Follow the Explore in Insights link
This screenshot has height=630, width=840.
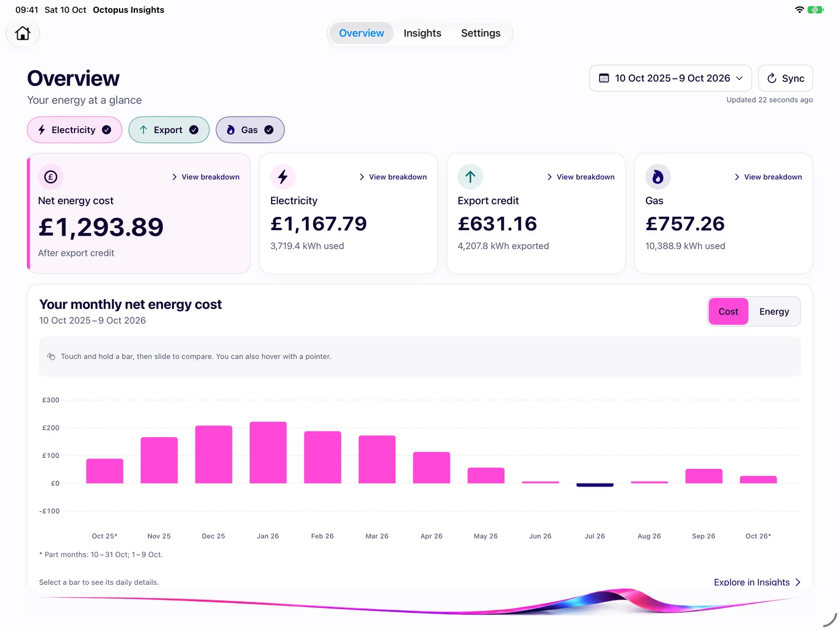(757, 582)
